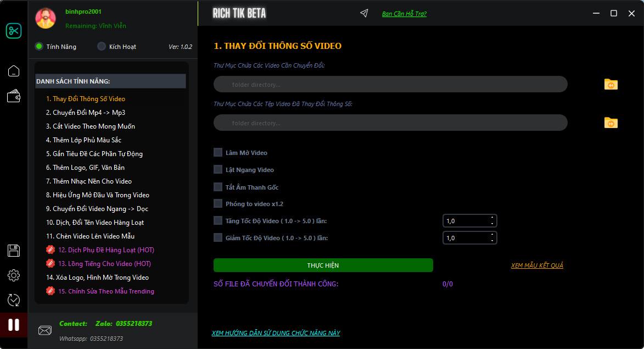Decrease the Tăng Tốc Độ spinner value

[x=492, y=224]
